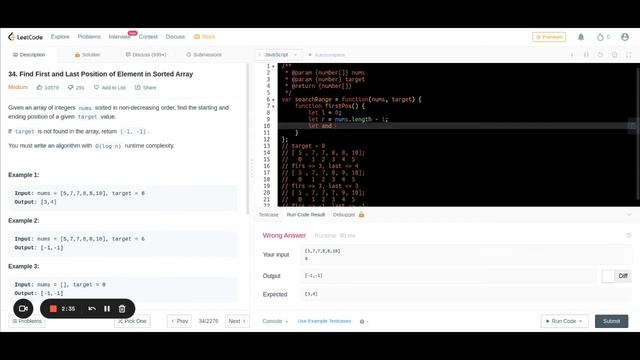Toggle Autocomplete option
Image resolution: width=640 pixels, height=360 pixels.
(x=327, y=55)
